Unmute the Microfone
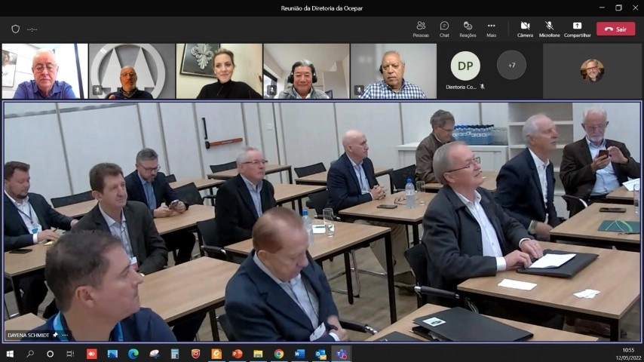 click(x=549, y=29)
